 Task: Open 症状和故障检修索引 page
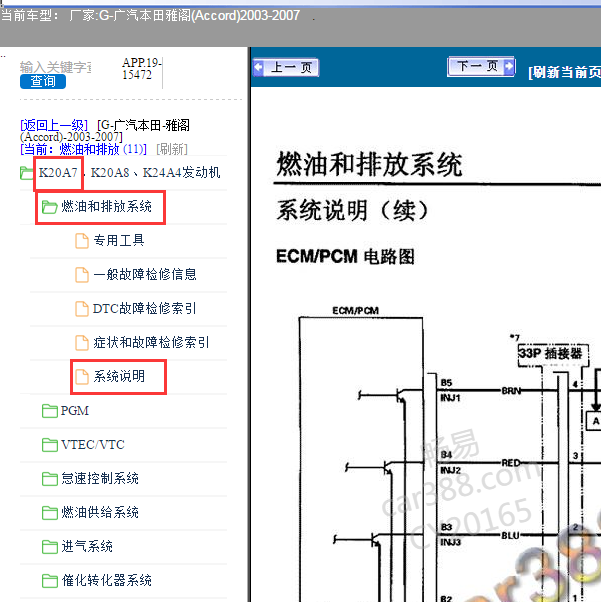tap(151, 342)
